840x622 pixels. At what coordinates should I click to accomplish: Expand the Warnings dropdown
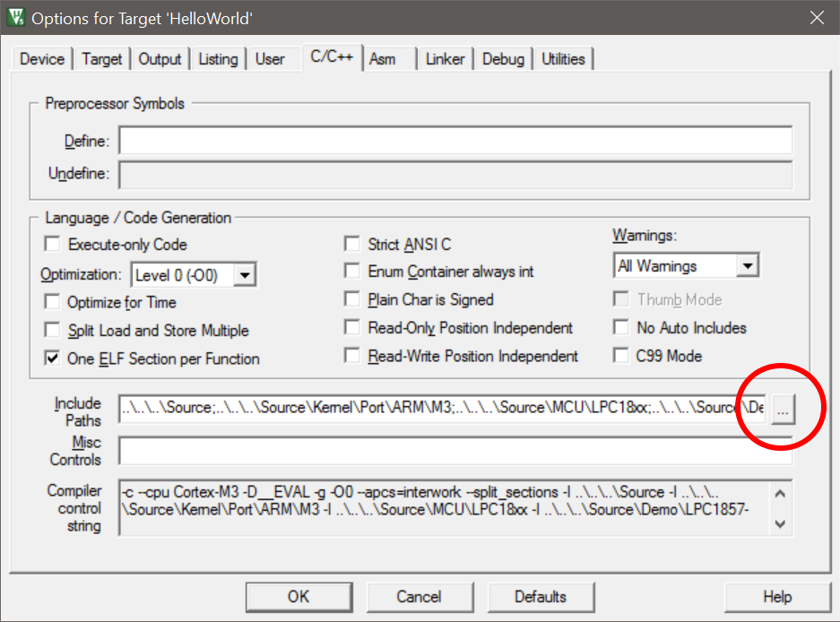[748, 266]
